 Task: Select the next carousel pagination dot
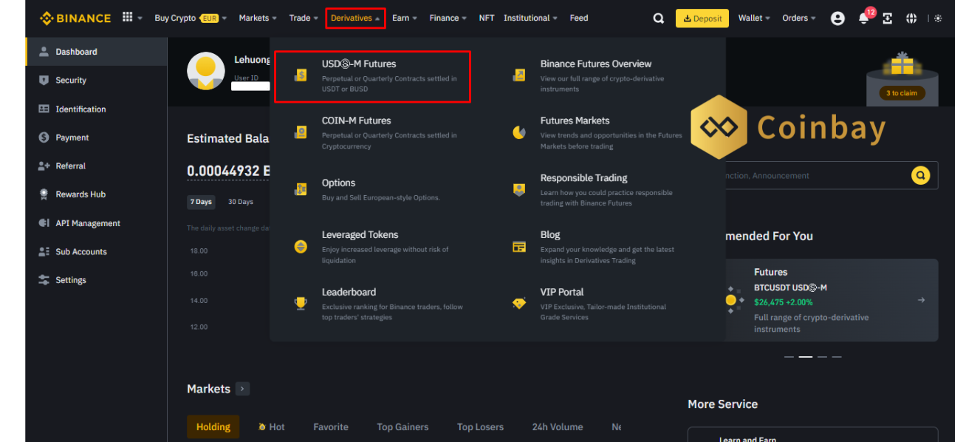pos(821,356)
